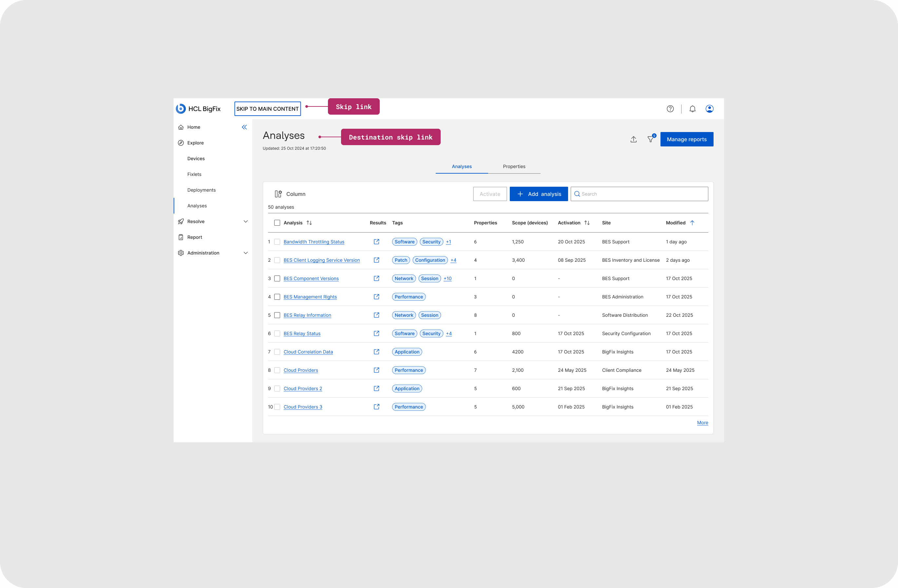898x588 pixels.
Task: Click Skip to main content link
Action: [x=268, y=109]
